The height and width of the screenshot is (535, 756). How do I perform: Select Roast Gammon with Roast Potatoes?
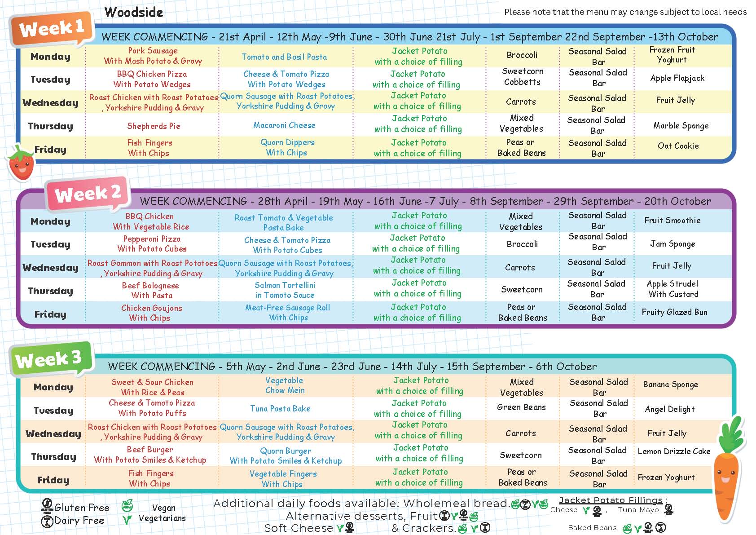click(152, 268)
